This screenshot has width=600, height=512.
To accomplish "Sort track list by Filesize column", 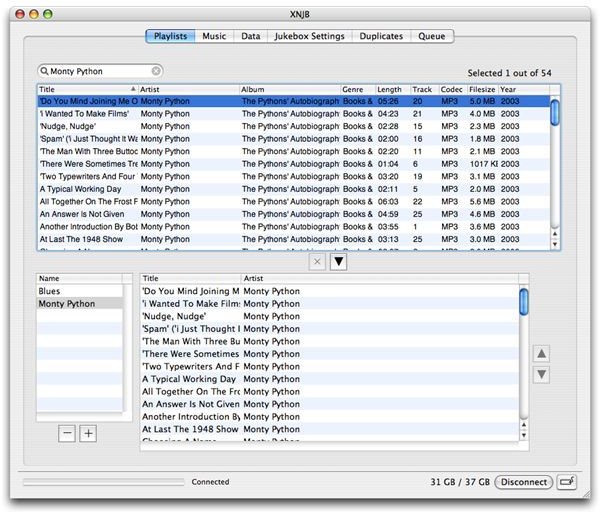I will pos(483,90).
